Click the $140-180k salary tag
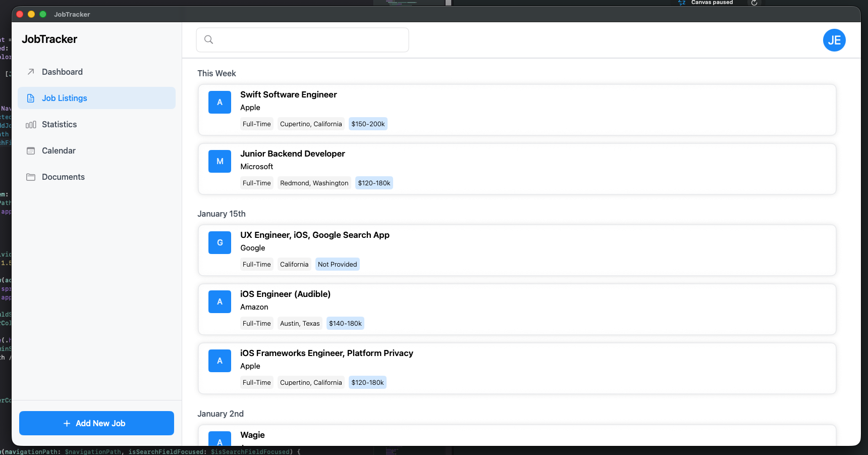868x455 pixels. pos(345,323)
